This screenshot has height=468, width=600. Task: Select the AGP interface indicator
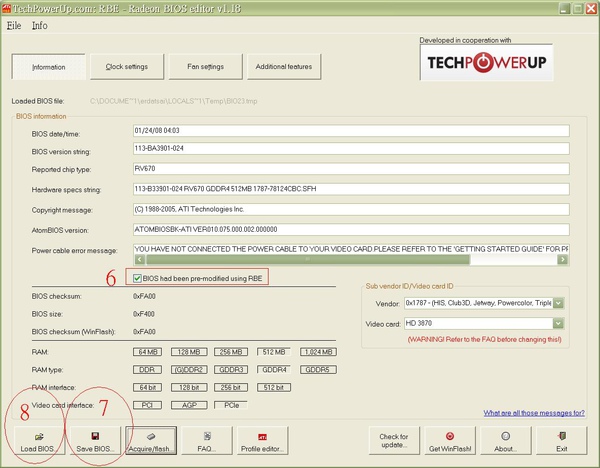pos(189,405)
